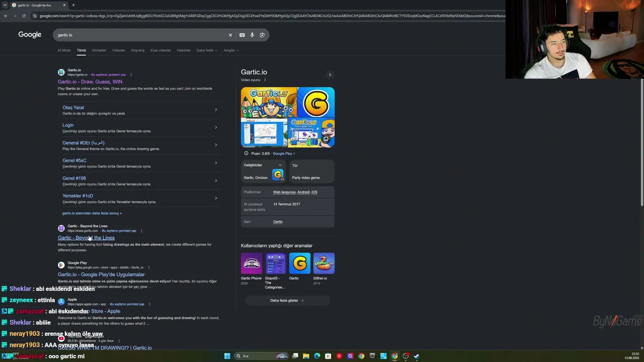The height and width of the screenshot is (362, 644).
Task: Launch Microsoft Edge from the taskbar
Action: (317, 356)
